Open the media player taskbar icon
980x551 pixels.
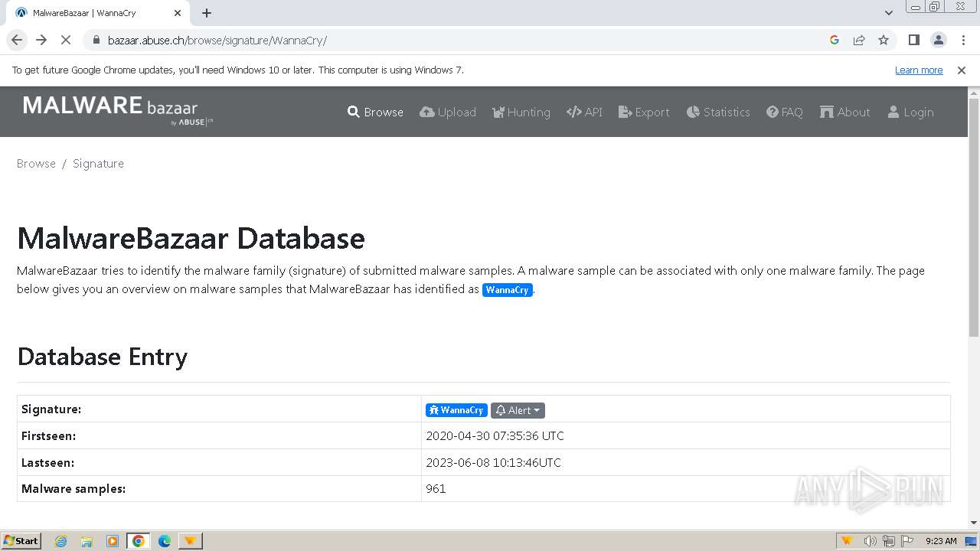click(113, 541)
